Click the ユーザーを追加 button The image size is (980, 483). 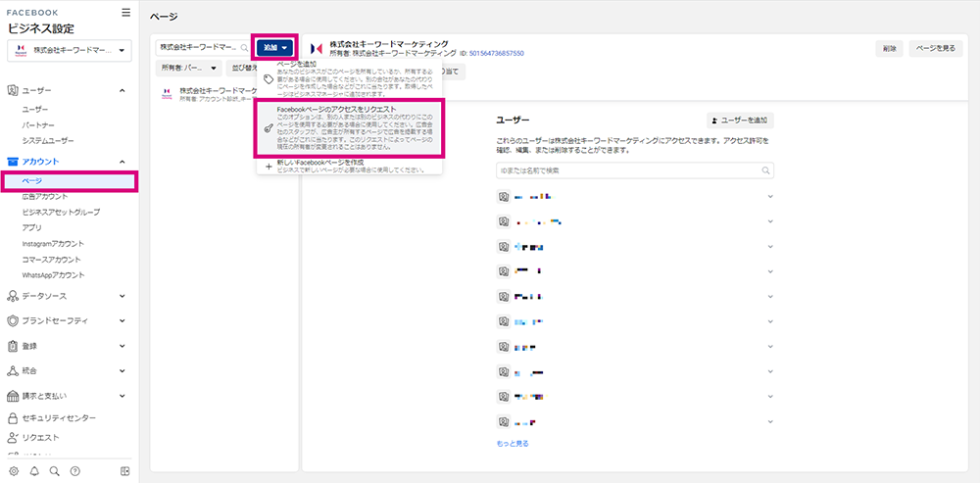(740, 121)
